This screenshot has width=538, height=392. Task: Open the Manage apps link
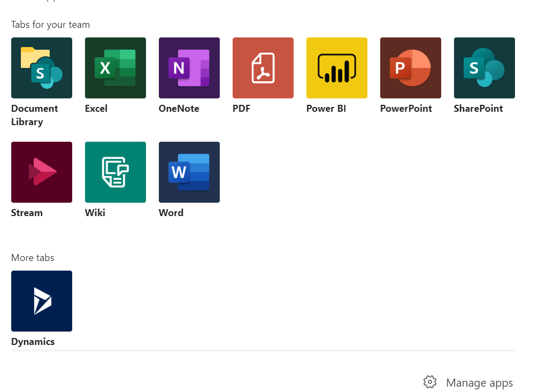tap(479, 383)
